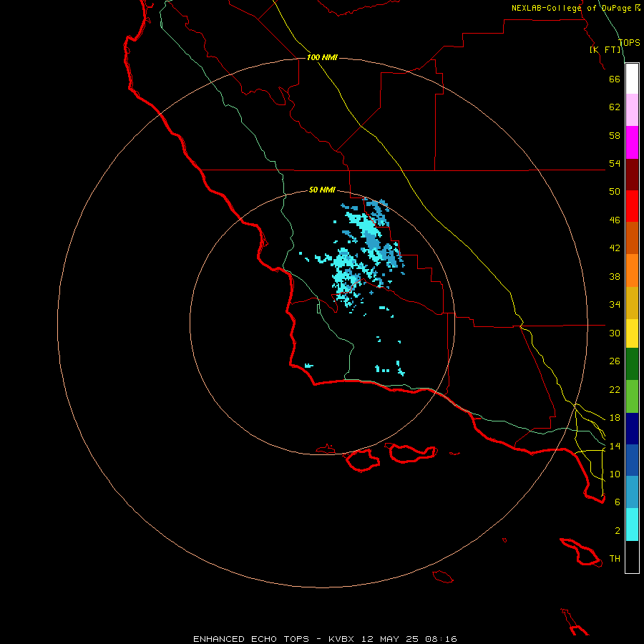644x644 pixels.
Task: Click the 38 legend value
Action: coord(615,276)
